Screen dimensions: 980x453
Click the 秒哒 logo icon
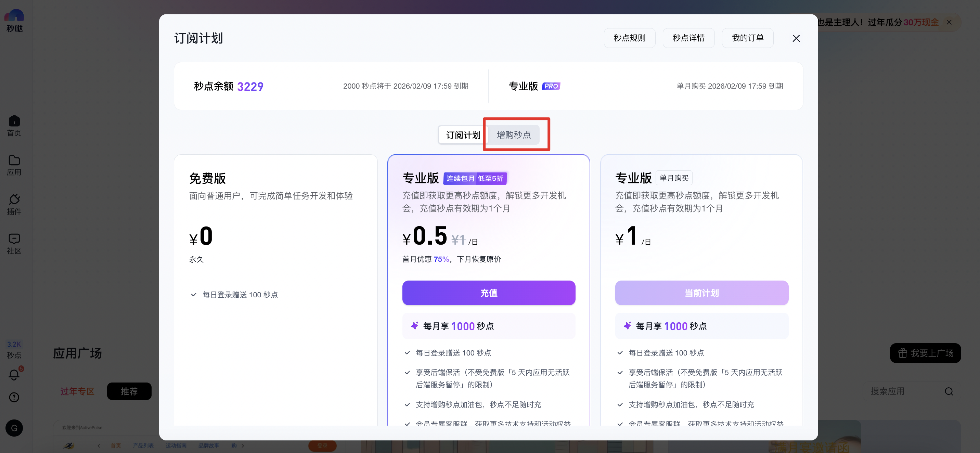tap(14, 16)
